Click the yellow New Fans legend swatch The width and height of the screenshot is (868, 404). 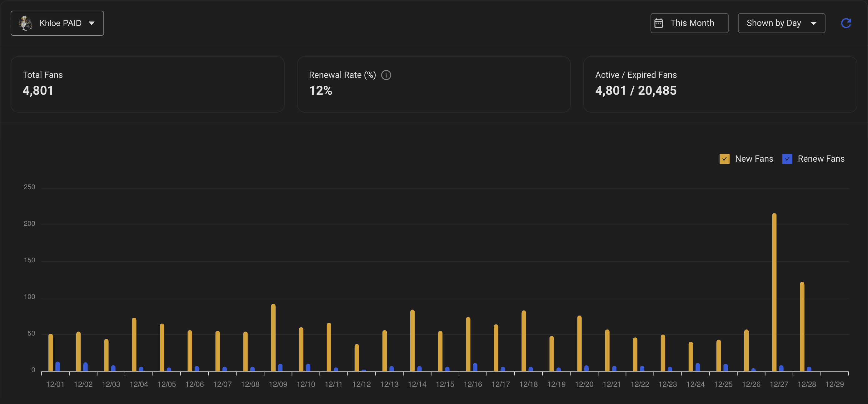click(x=724, y=159)
